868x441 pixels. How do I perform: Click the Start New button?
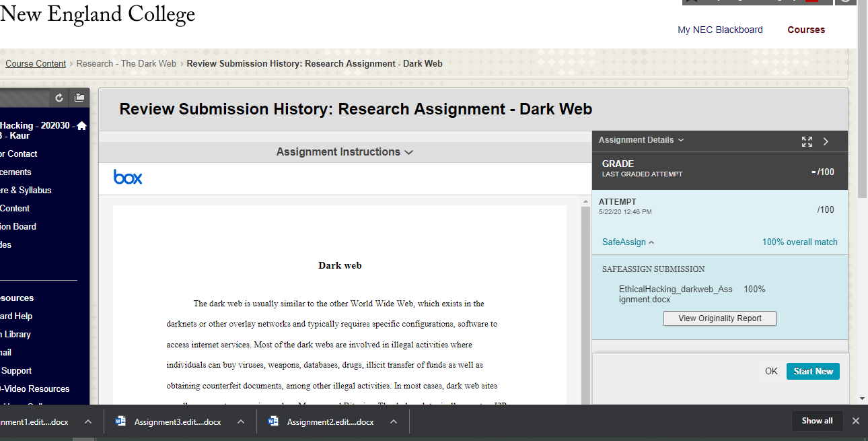click(813, 371)
